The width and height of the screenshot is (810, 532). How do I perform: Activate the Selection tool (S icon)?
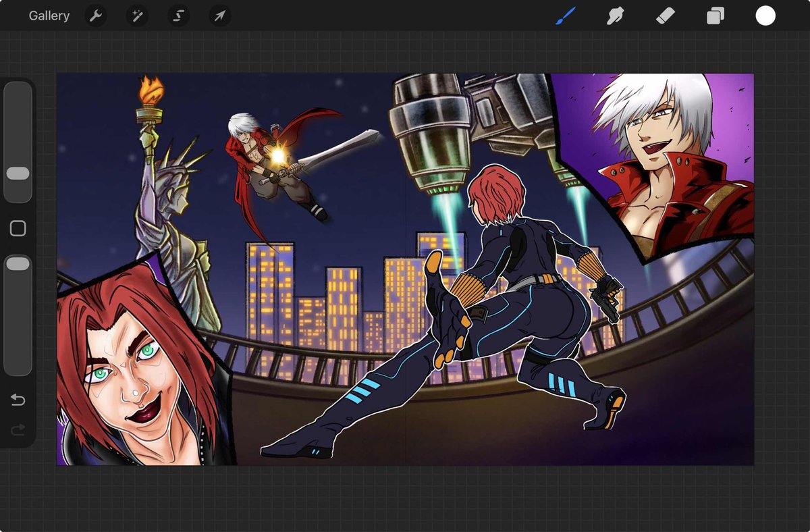click(x=178, y=16)
